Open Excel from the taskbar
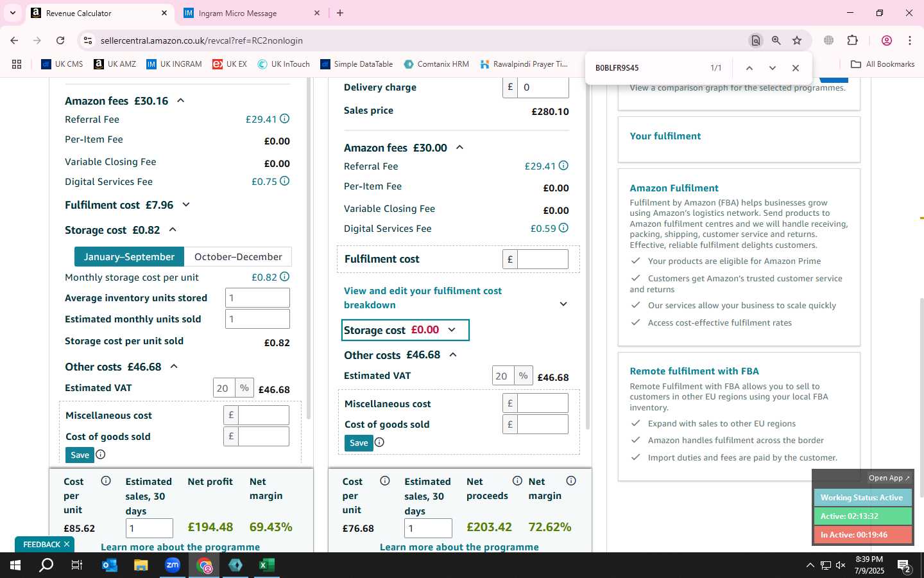Viewport: 924px width, 578px height. 266,565
